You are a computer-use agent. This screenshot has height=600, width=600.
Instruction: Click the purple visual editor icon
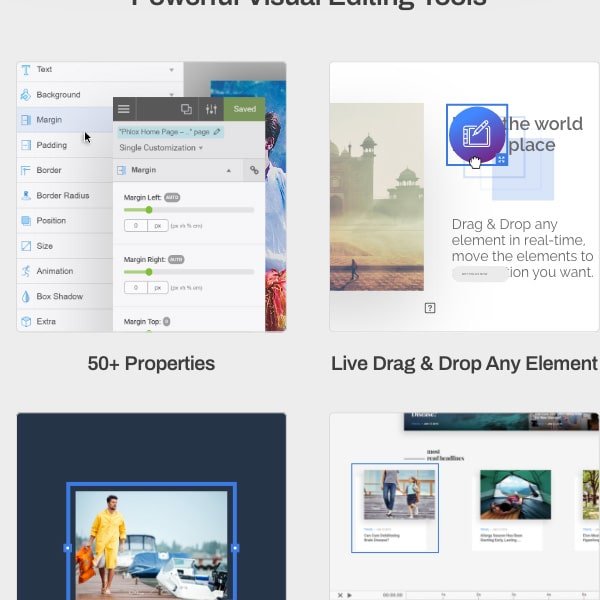coord(476,134)
